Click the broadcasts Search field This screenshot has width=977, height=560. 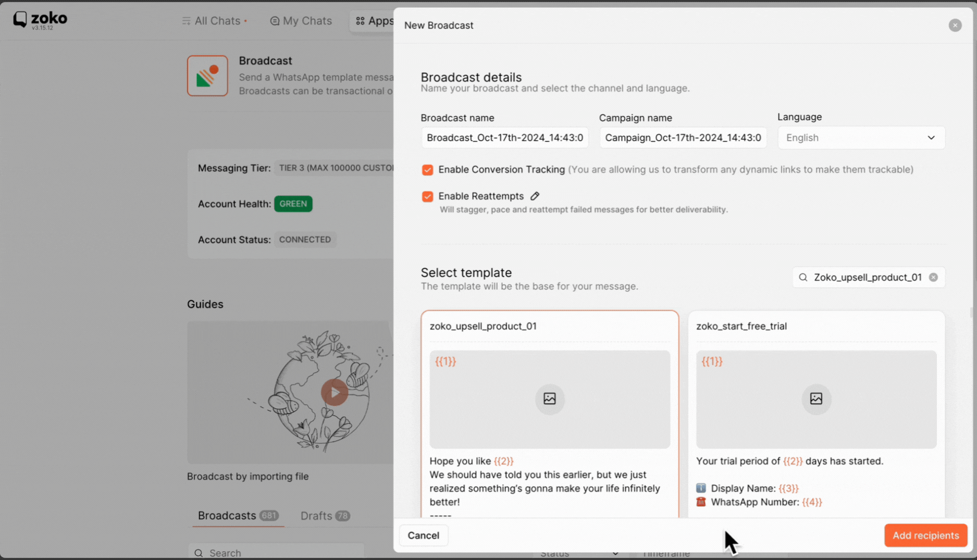click(276, 552)
